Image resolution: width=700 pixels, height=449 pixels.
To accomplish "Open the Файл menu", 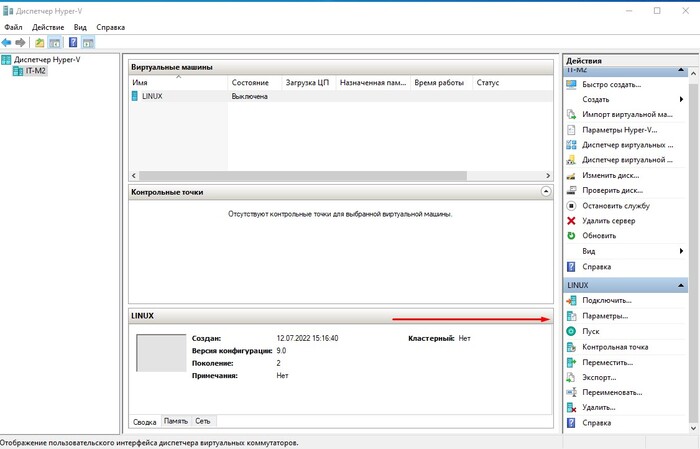I will click(x=13, y=27).
